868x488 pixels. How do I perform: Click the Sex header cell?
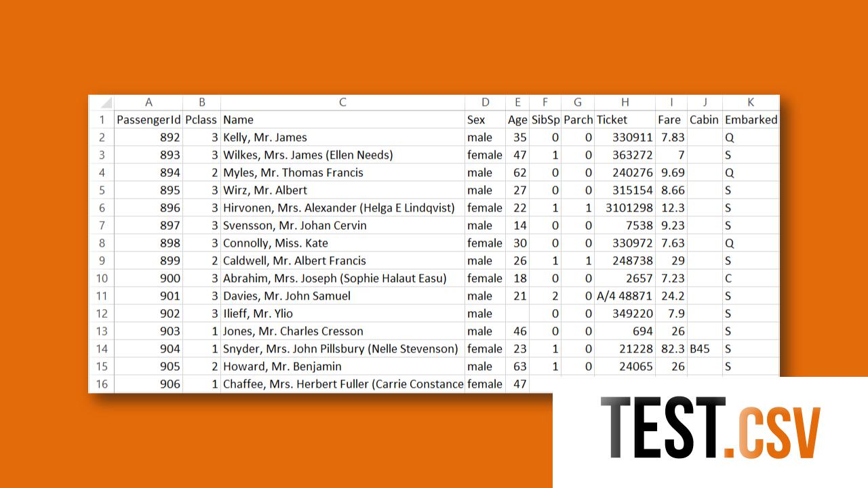[x=485, y=119]
